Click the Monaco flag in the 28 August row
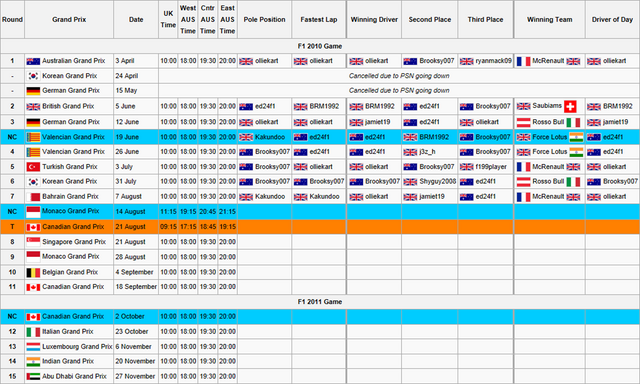The width and height of the screenshot is (640, 384). pyautogui.click(x=33, y=257)
